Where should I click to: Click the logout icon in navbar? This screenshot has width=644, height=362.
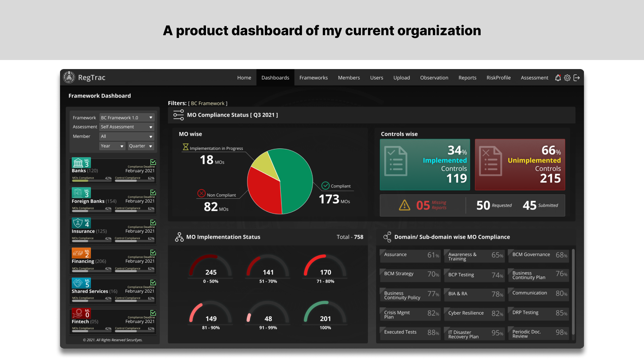(x=577, y=78)
